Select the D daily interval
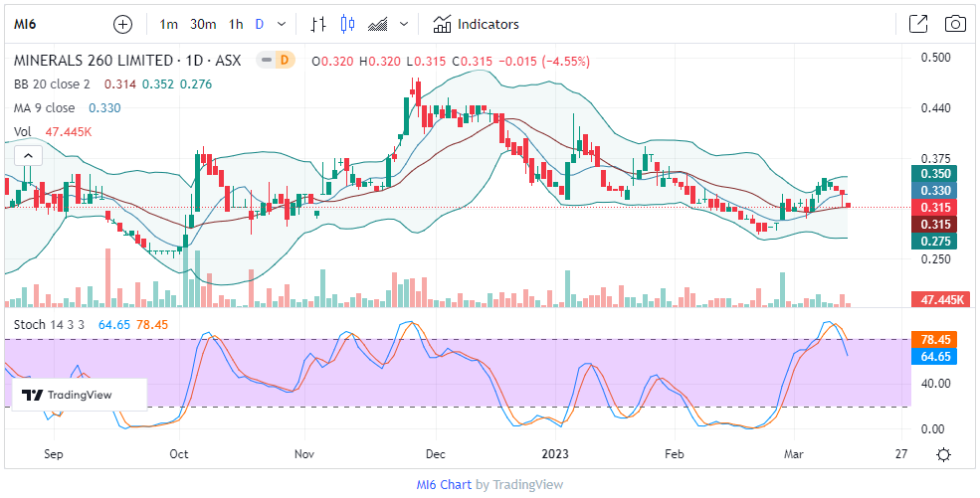980x498 pixels. tap(260, 24)
